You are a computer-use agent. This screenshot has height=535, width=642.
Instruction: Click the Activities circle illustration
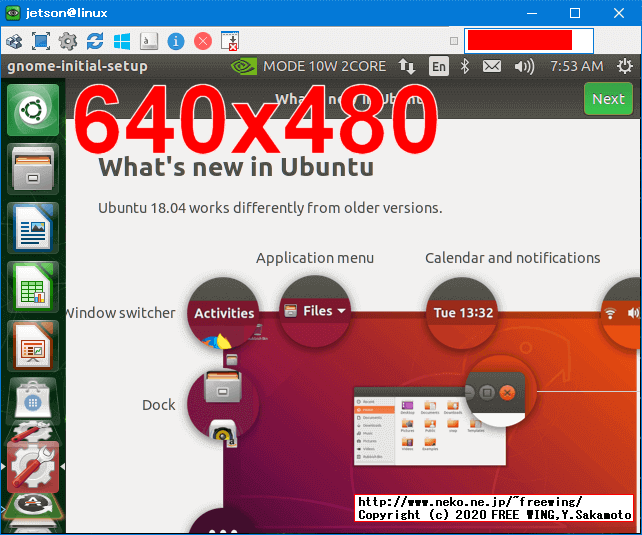tap(224, 313)
